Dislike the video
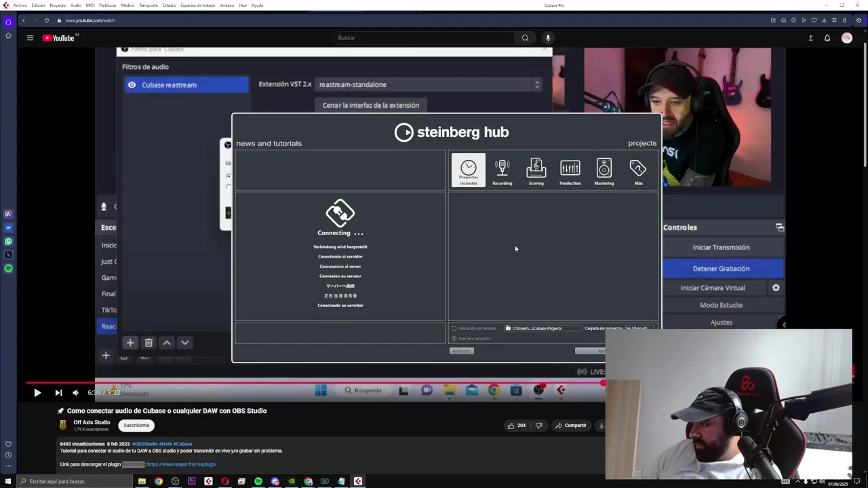868x488 pixels. pyautogui.click(x=539, y=426)
